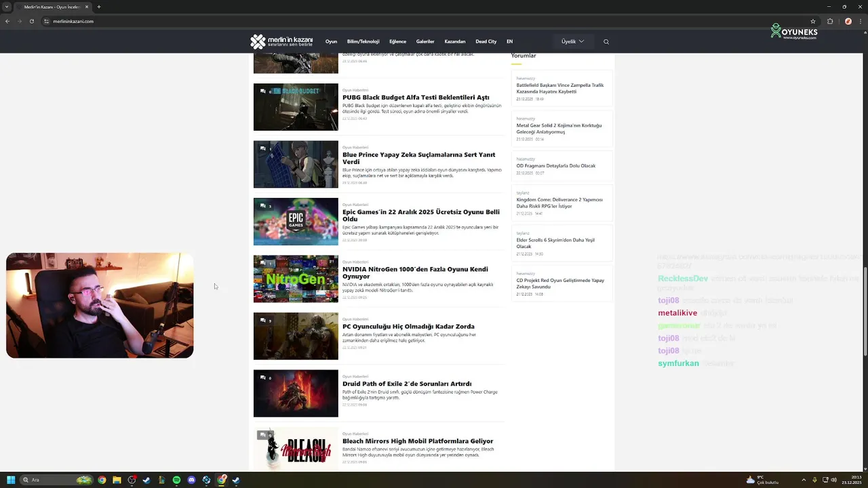The width and height of the screenshot is (868, 488).
Task: Open Elder Scrolls 6 Skyrim comment link
Action: [555, 243]
